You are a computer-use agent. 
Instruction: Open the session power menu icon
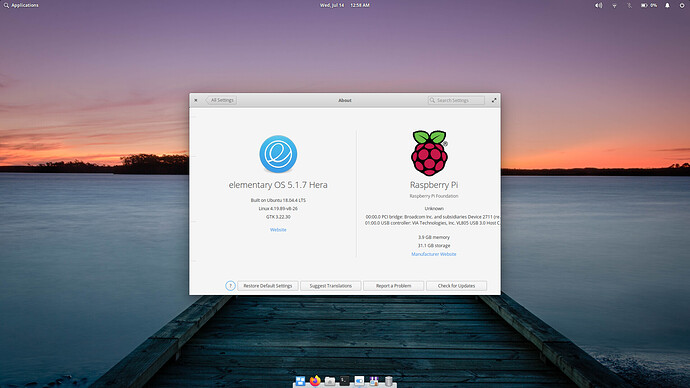[x=682, y=5]
